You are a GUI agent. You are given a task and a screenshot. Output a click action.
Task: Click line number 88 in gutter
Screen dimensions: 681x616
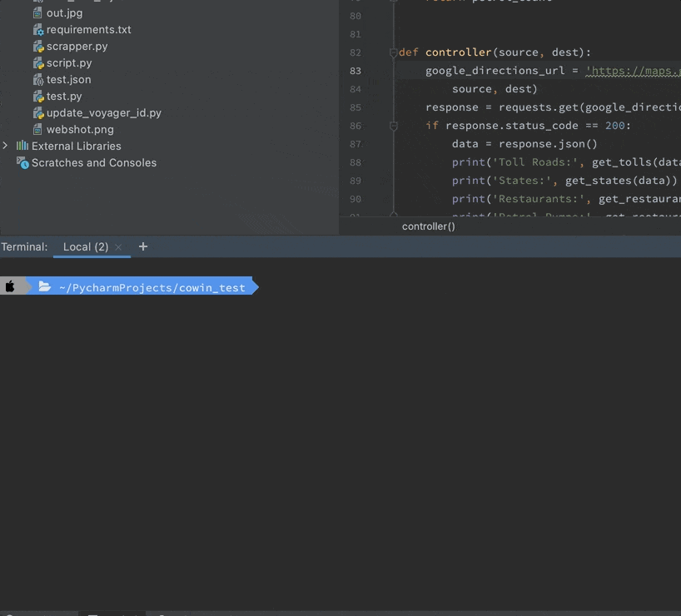pyautogui.click(x=355, y=162)
